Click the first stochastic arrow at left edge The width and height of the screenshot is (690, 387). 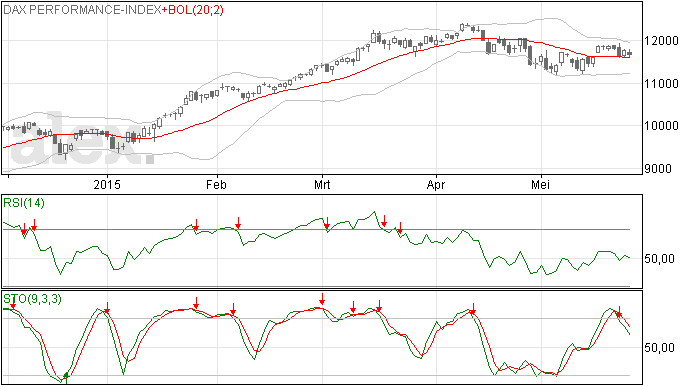click(13, 302)
